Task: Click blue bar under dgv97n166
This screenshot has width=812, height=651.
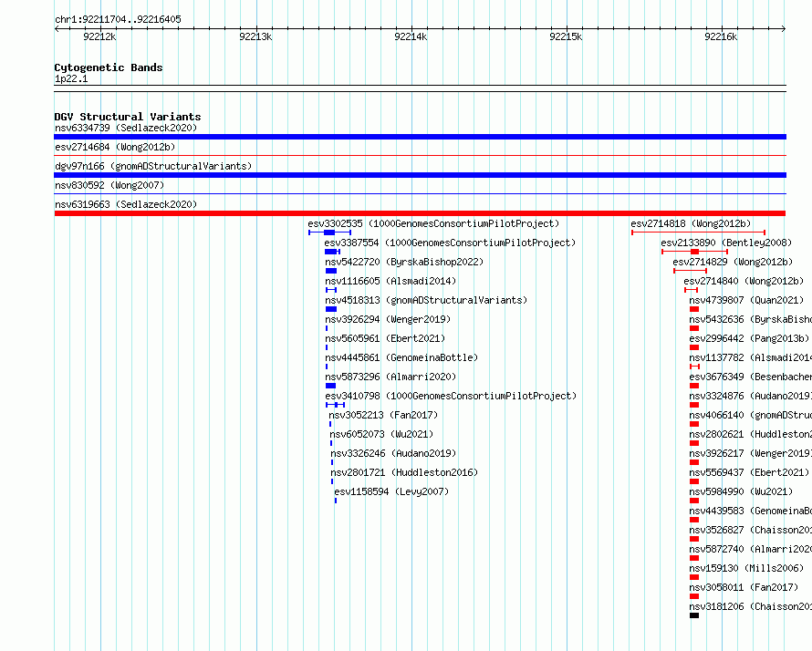Action: coord(420,175)
